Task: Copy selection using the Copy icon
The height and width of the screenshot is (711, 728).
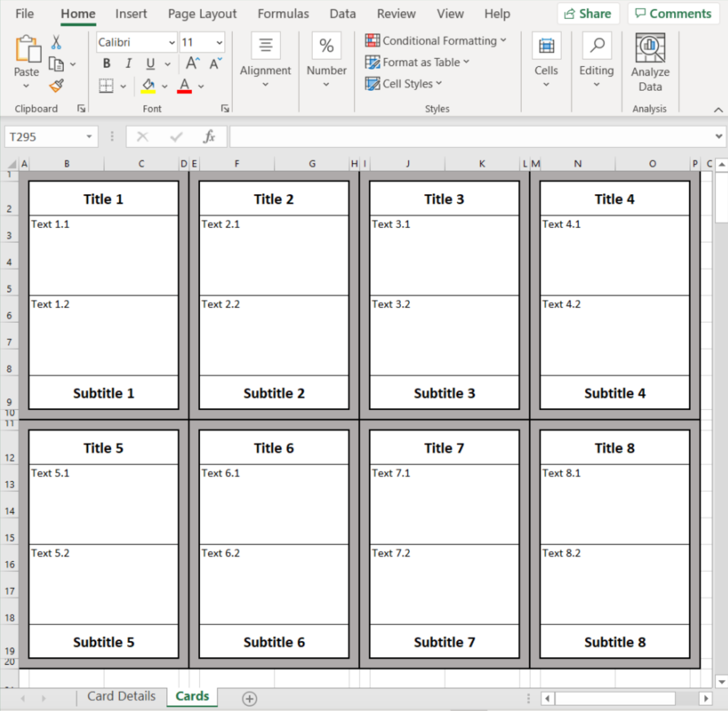Action: (56, 64)
